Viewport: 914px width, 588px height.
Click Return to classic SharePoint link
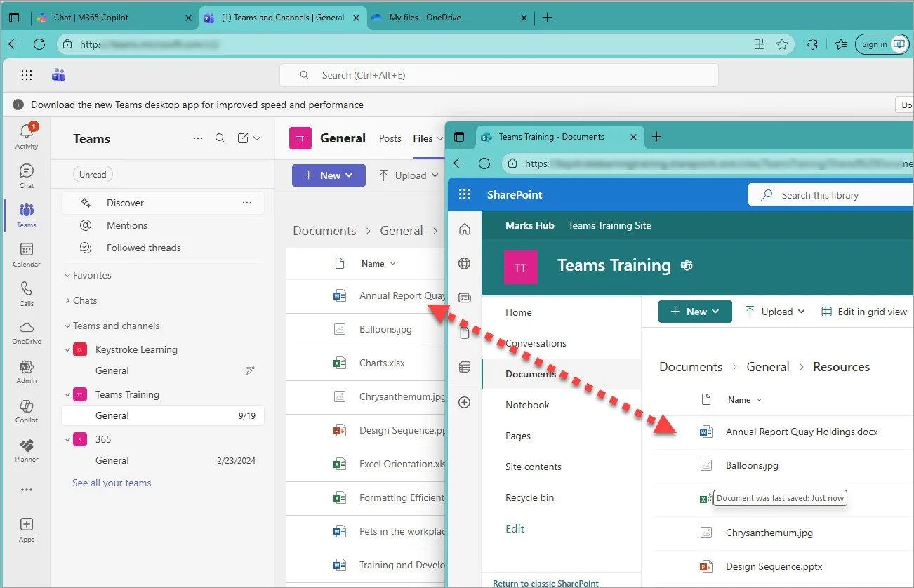coord(545,583)
